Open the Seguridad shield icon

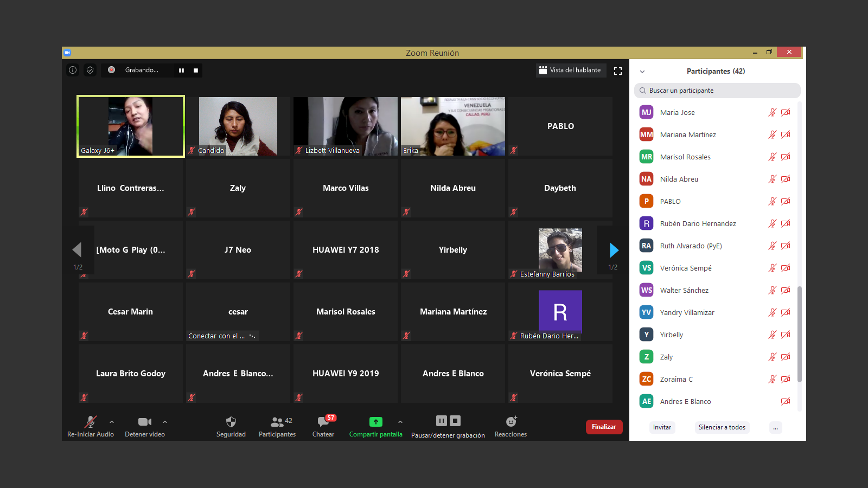(x=231, y=422)
